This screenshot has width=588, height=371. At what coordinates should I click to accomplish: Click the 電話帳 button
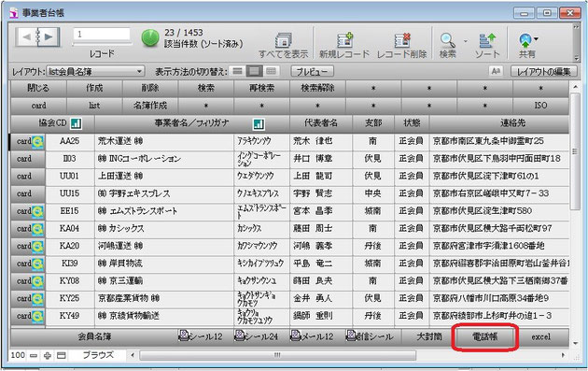484,336
